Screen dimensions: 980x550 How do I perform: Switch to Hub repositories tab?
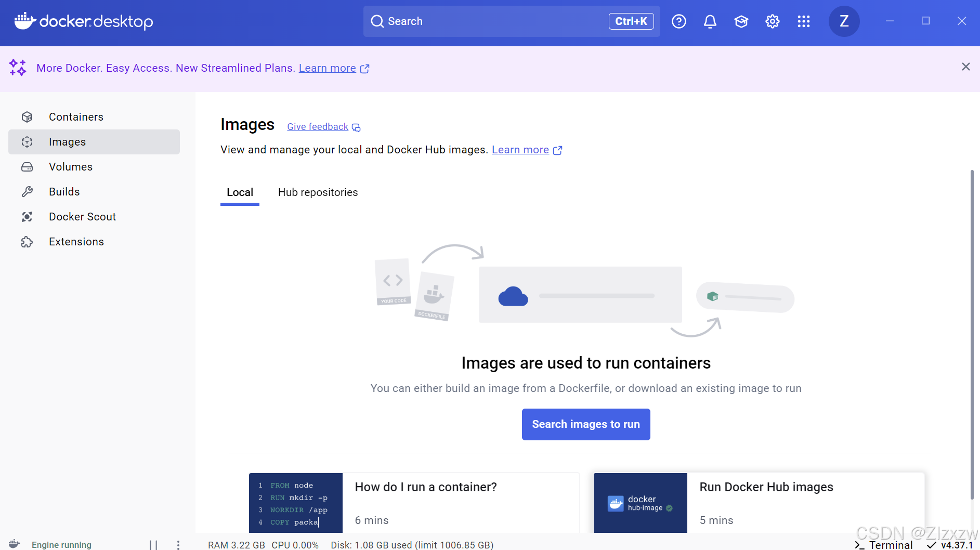[x=318, y=192]
